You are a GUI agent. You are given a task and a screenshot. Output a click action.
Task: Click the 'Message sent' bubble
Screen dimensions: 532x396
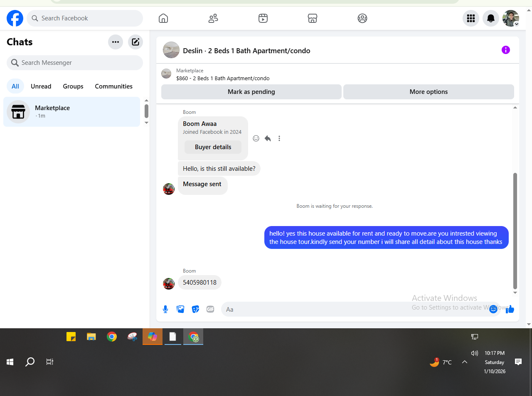click(202, 186)
